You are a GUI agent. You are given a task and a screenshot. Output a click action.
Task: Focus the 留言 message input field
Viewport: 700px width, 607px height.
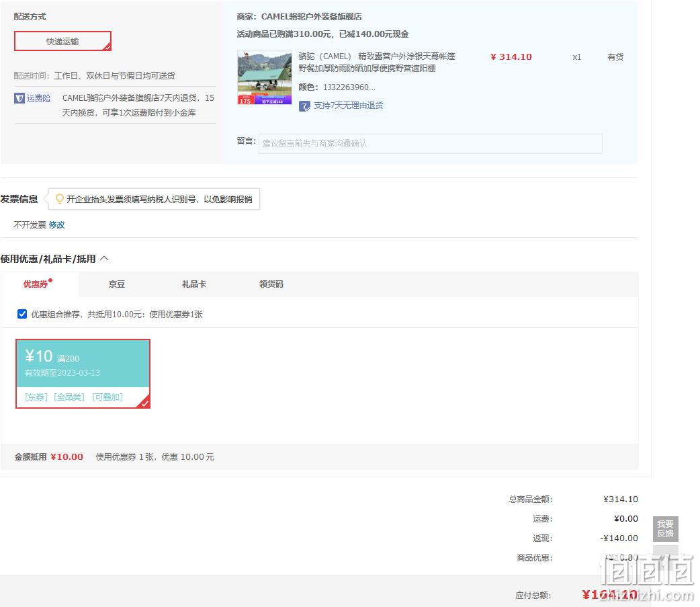[431, 144]
